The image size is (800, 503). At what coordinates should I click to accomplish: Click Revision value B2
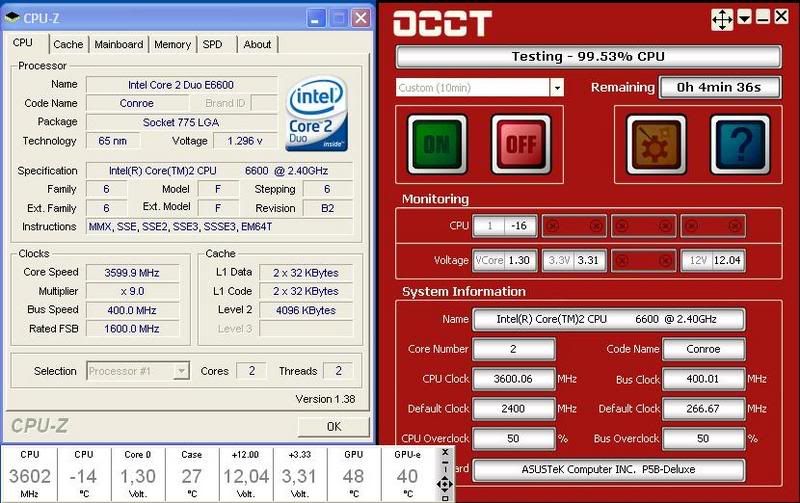[328, 208]
